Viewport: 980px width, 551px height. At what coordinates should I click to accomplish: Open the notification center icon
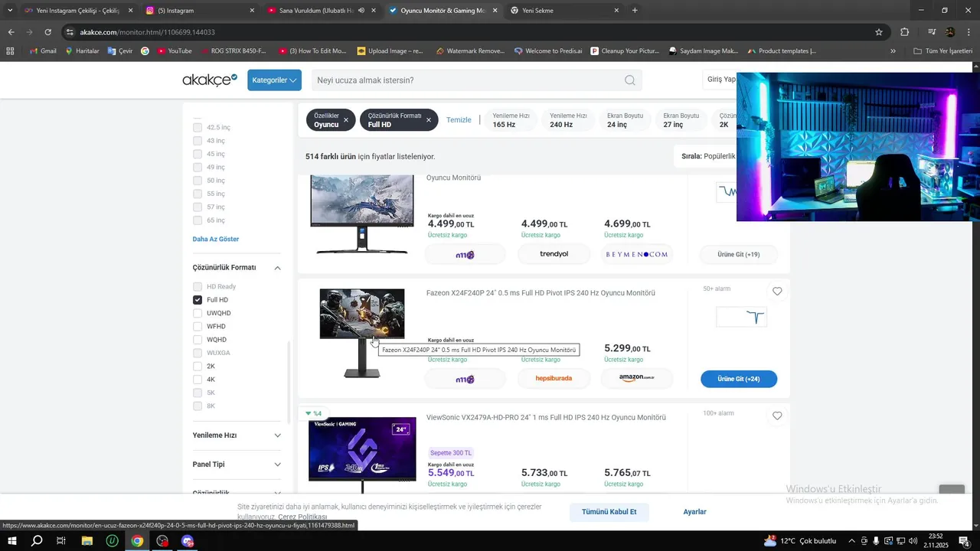point(964,541)
